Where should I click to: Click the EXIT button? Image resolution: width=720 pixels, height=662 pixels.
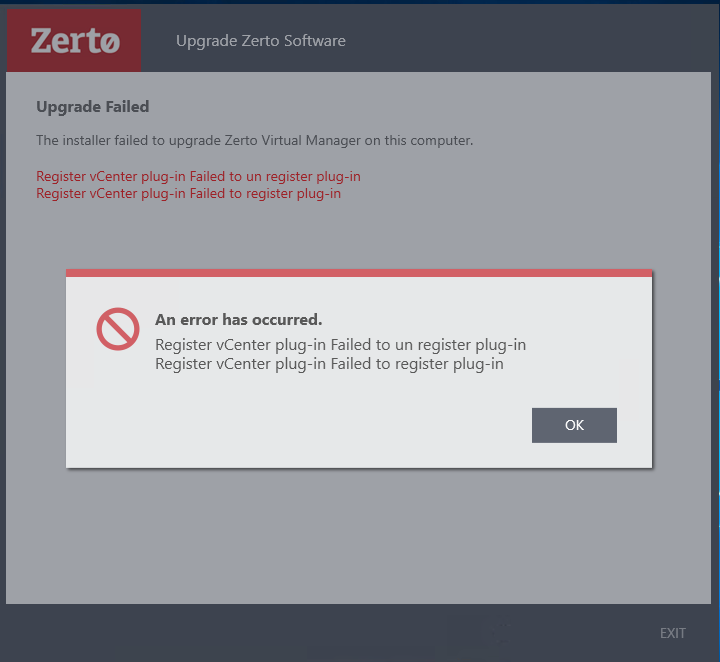672,633
